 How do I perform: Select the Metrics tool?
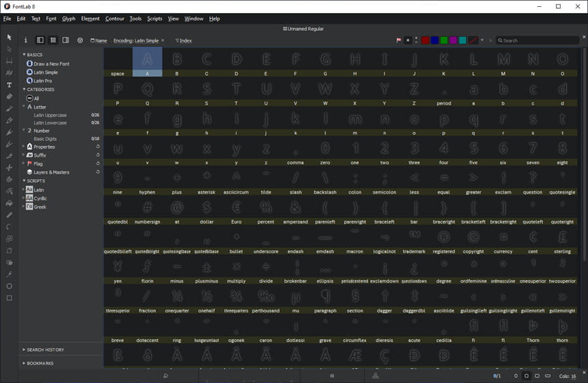coord(9,61)
